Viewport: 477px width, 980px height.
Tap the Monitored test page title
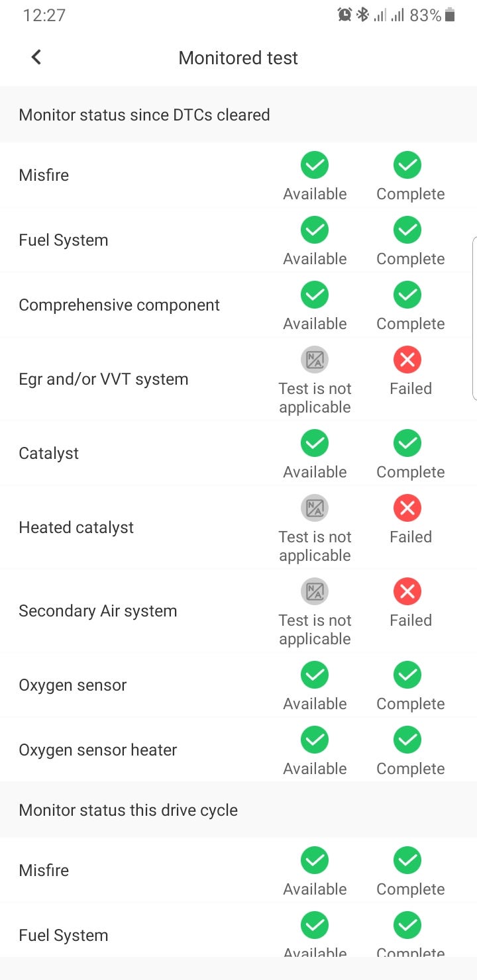[238, 58]
